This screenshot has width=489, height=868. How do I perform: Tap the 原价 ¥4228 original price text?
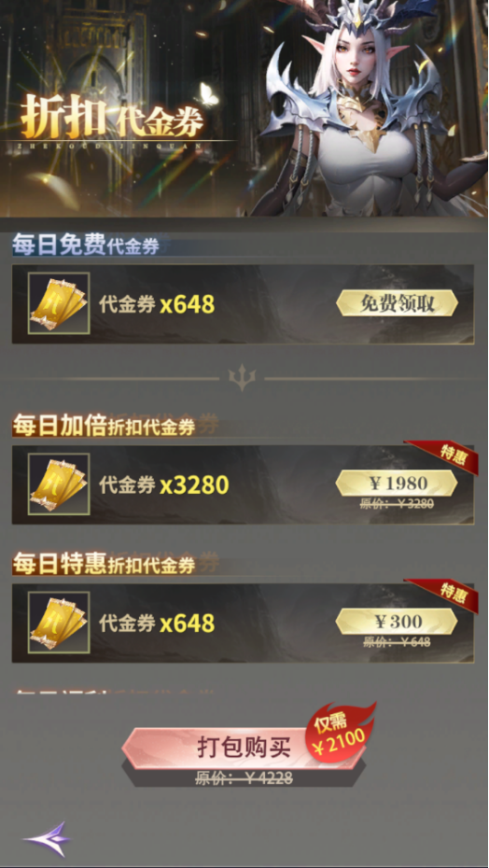coord(244,777)
